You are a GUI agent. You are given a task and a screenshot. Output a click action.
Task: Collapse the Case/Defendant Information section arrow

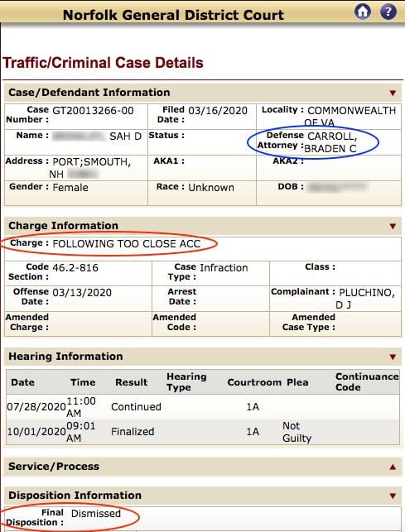pos(393,93)
